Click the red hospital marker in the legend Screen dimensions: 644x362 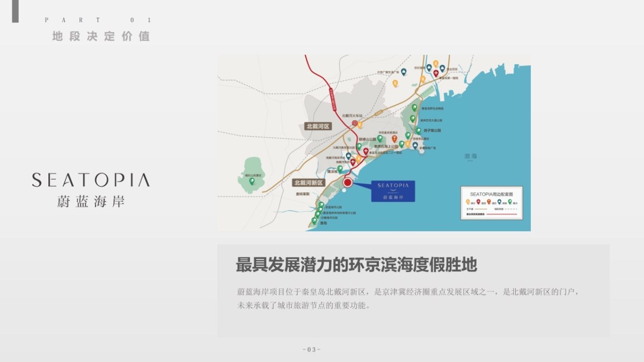[x=479, y=202]
